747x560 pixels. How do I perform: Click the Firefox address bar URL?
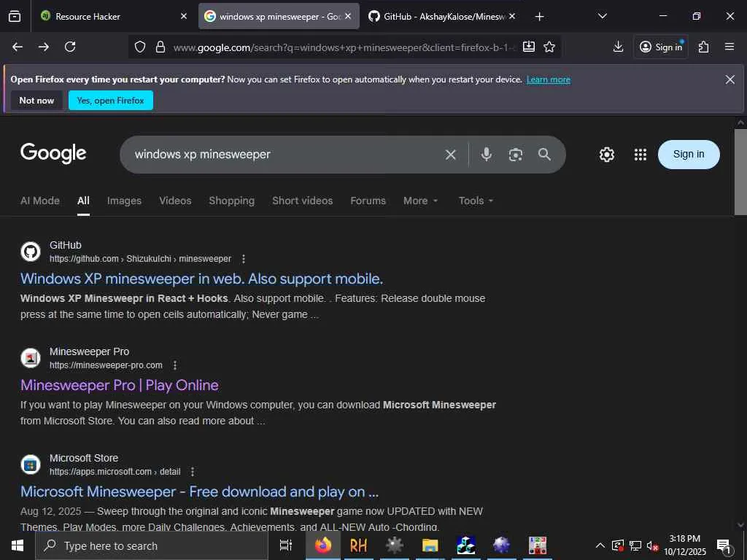pos(343,47)
